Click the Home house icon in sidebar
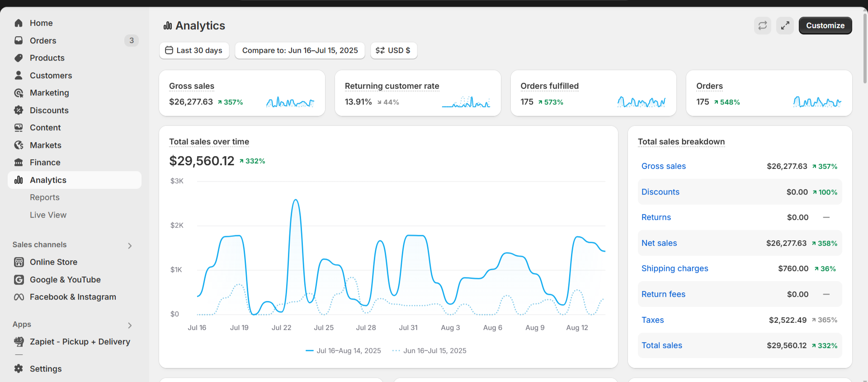 click(19, 23)
